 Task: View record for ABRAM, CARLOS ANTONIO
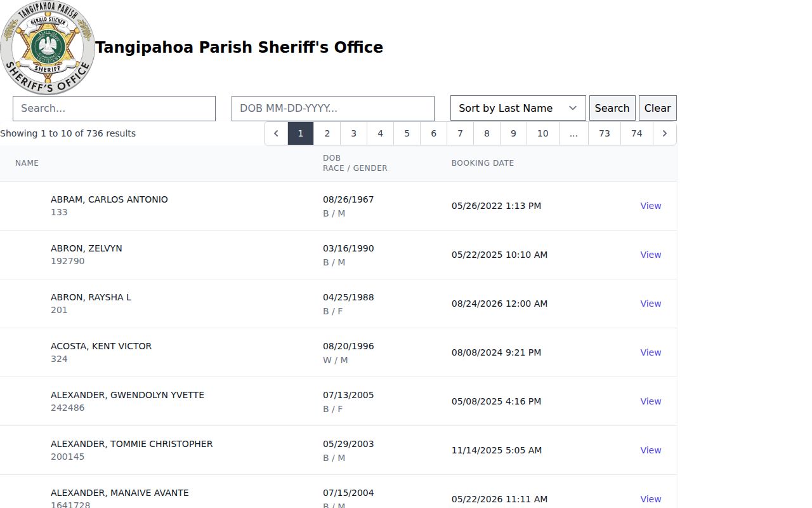click(651, 206)
